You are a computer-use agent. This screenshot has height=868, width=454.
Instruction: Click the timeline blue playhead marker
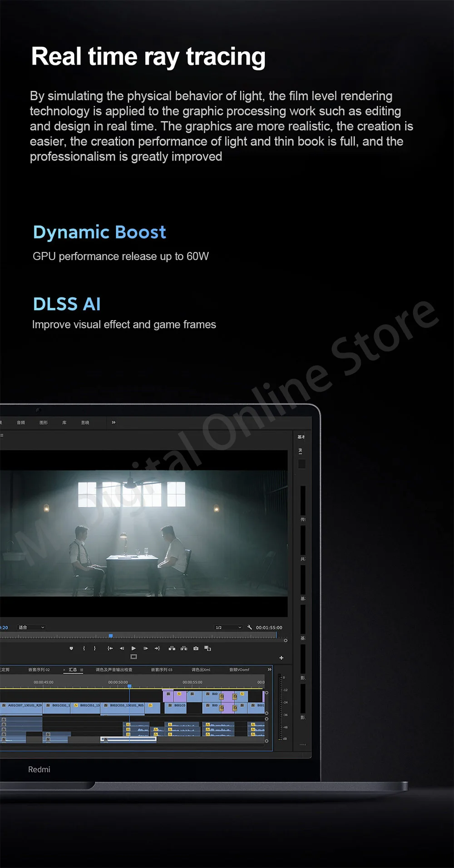click(129, 686)
